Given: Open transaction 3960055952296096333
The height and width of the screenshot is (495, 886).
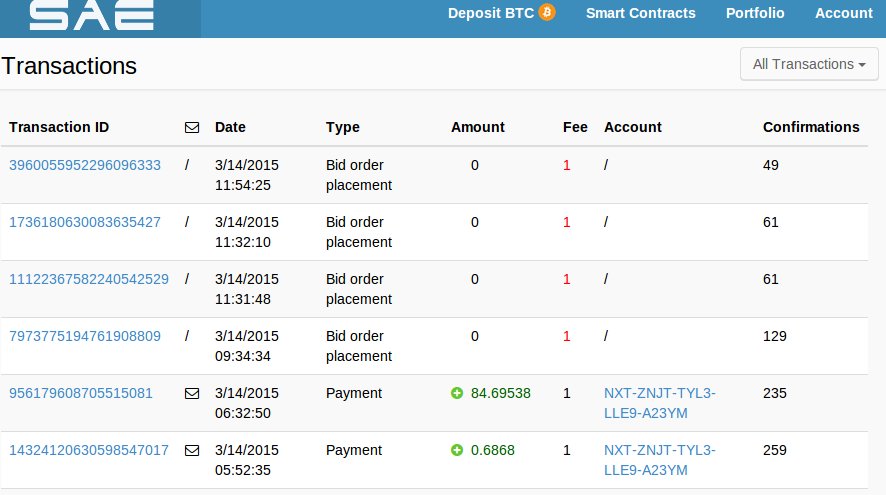Looking at the screenshot, I should pyautogui.click(x=85, y=165).
